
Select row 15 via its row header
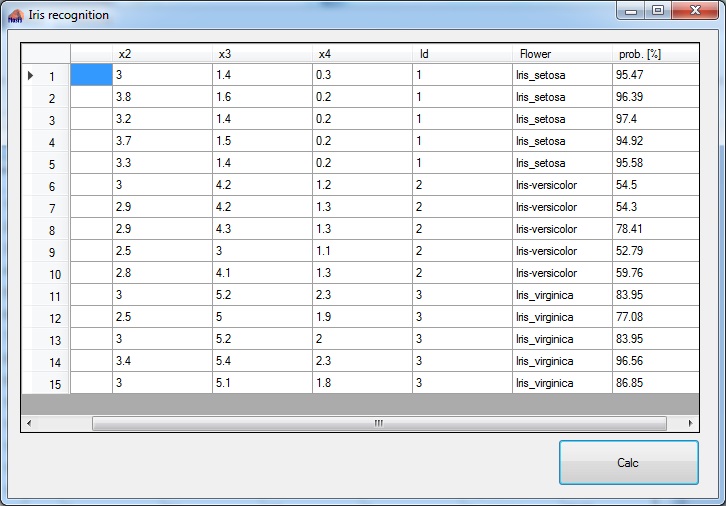click(46, 383)
